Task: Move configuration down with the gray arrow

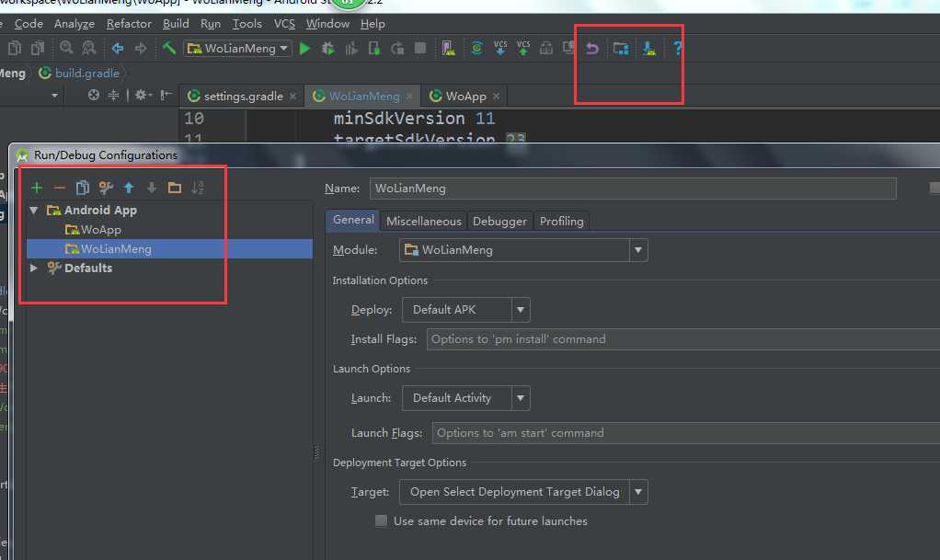Action: pos(152,188)
